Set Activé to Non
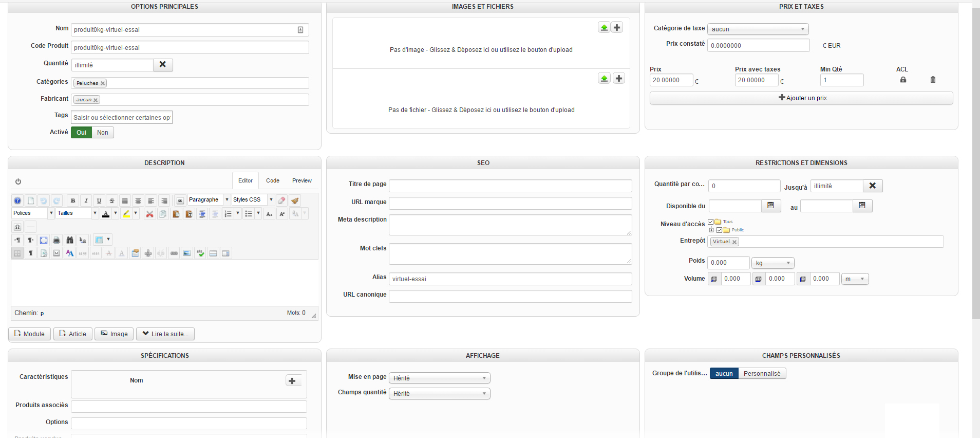This screenshot has width=980, height=438. coord(103,133)
